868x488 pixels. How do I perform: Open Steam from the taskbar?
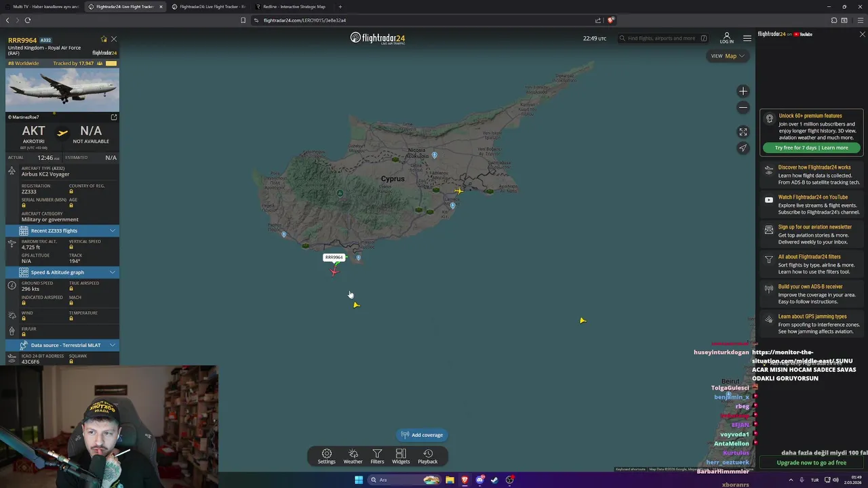[494, 480]
